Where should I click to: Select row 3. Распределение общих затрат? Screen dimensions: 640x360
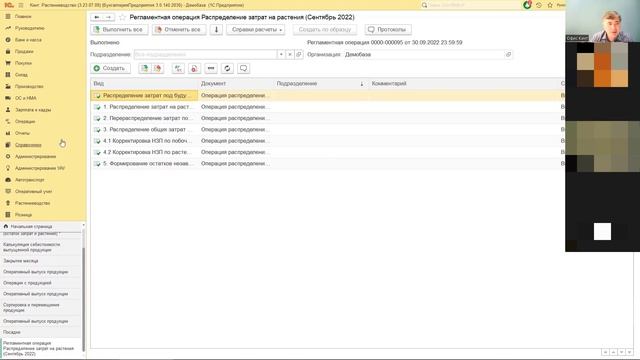click(x=144, y=129)
